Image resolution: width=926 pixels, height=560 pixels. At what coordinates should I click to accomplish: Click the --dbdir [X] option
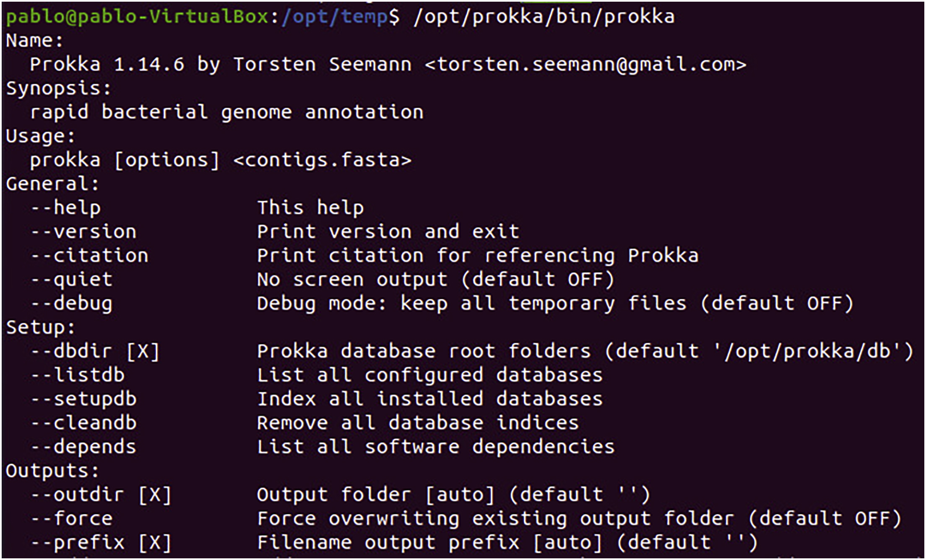point(95,351)
